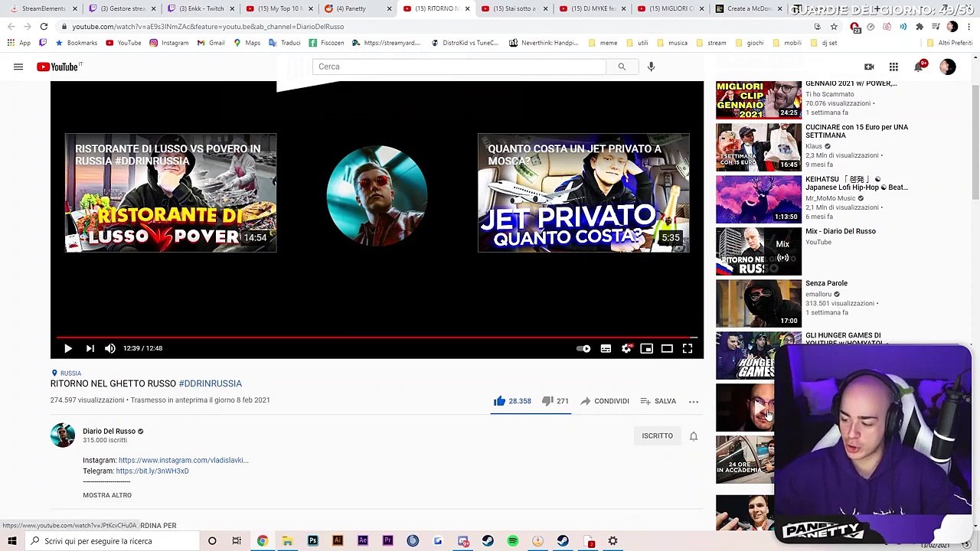Open the YouTube apps grid
The image size is (980, 551).
(893, 67)
